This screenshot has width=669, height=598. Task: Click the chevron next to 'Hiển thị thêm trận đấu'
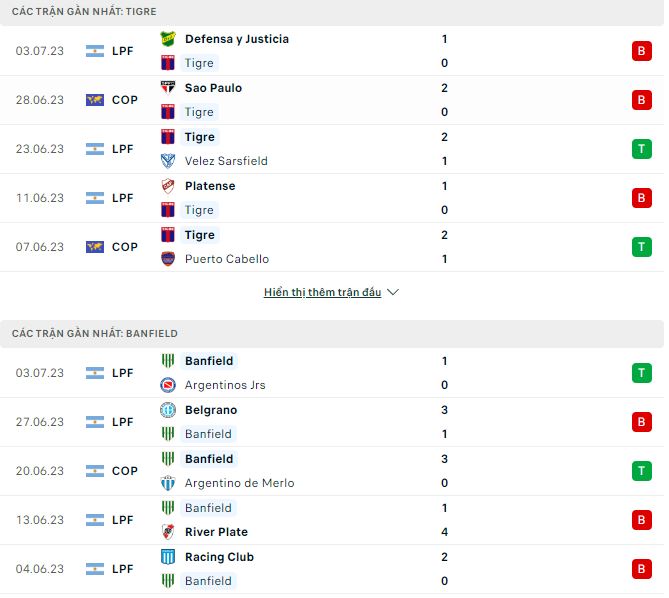[393, 293]
